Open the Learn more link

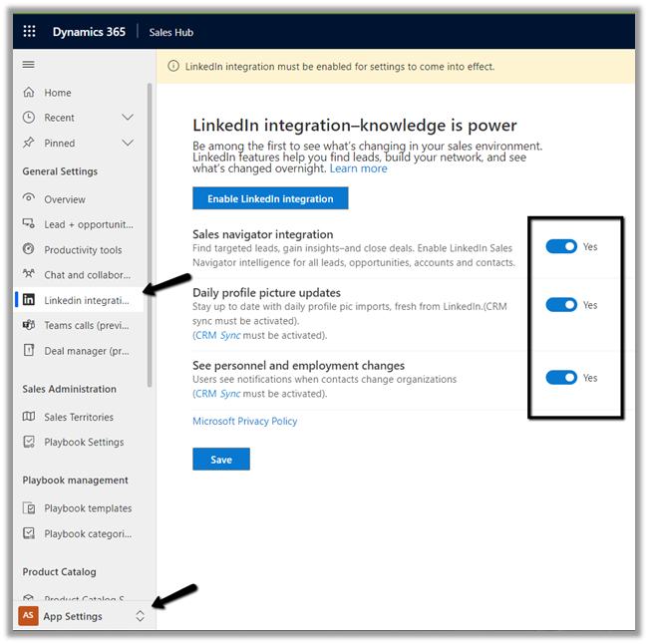tap(358, 168)
